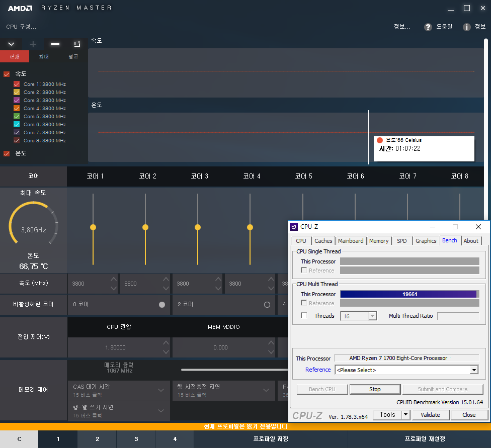The image size is (491, 448).
Task: Decrease Core 1 speed with down arrow
Action: click(114, 288)
